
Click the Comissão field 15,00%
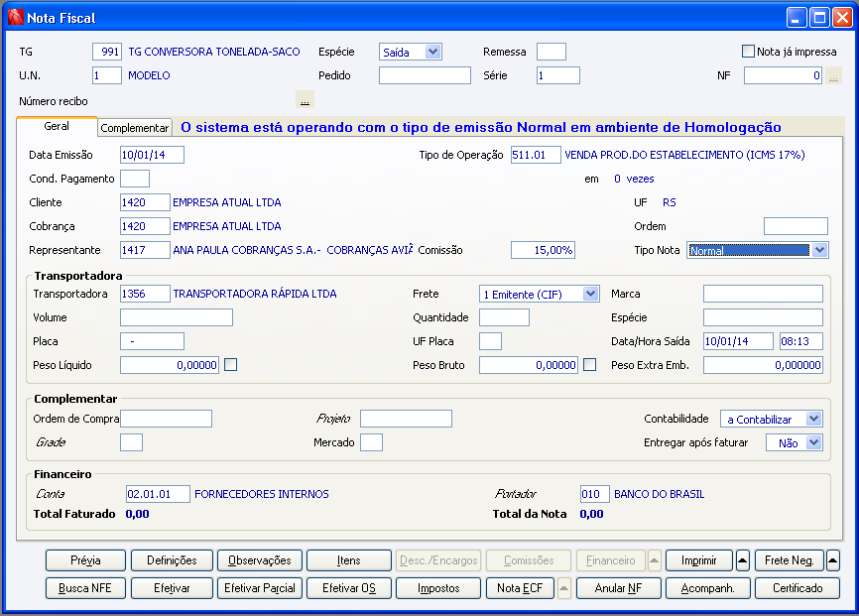coord(543,250)
